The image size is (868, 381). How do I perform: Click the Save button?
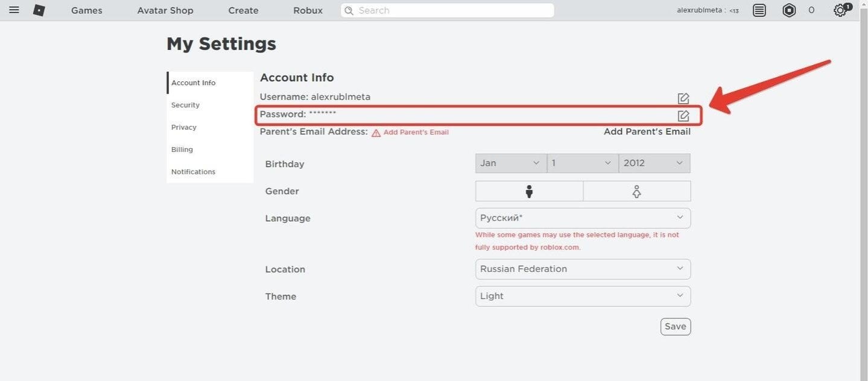click(676, 327)
